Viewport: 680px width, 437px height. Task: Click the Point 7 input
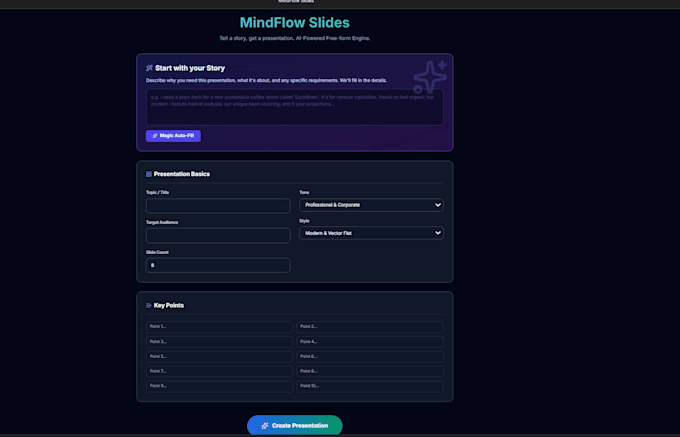click(219, 371)
